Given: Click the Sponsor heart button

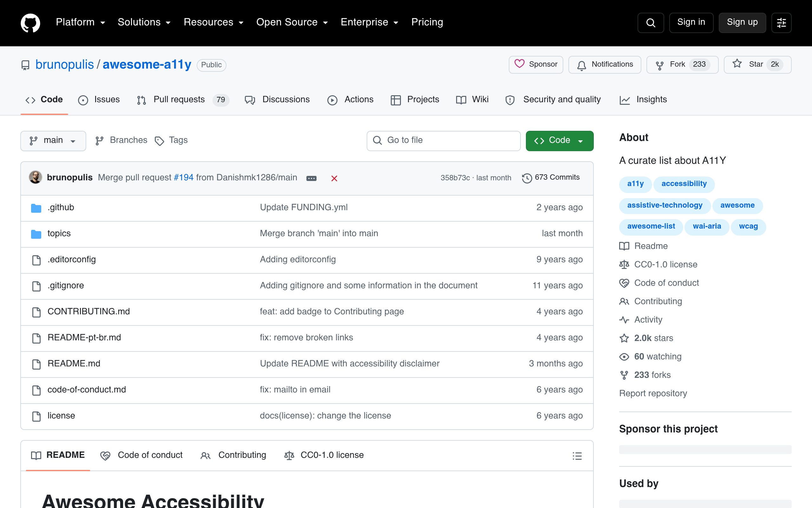Looking at the screenshot, I should pos(536,64).
